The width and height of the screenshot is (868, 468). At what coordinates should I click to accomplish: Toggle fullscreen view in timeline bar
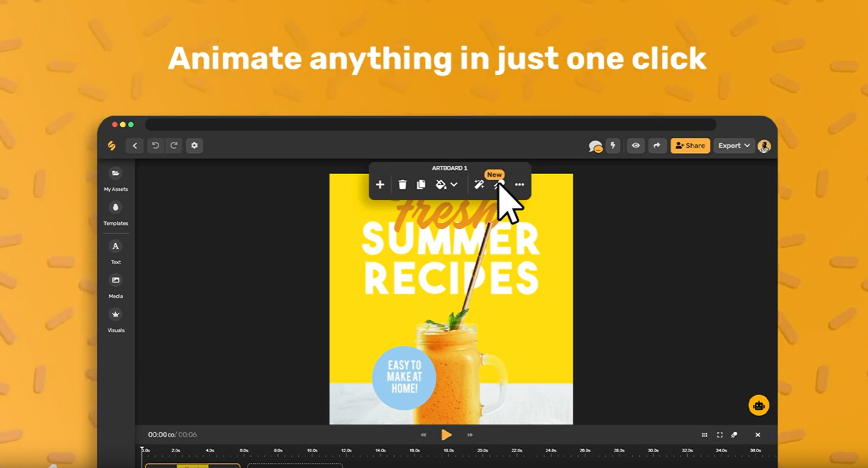[x=720, y=435]
